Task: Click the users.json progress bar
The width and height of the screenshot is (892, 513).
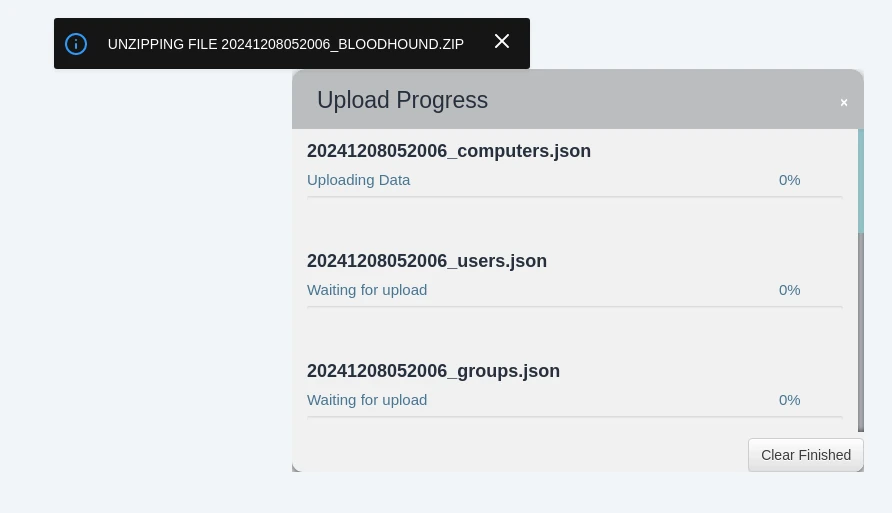Action: click(x=575, y=307)
